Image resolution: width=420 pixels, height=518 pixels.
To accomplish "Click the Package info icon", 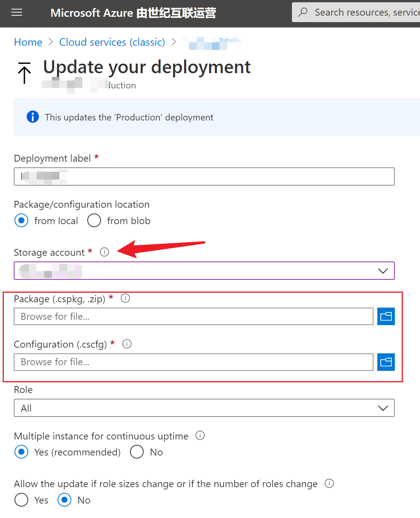I will click(125, 298).
